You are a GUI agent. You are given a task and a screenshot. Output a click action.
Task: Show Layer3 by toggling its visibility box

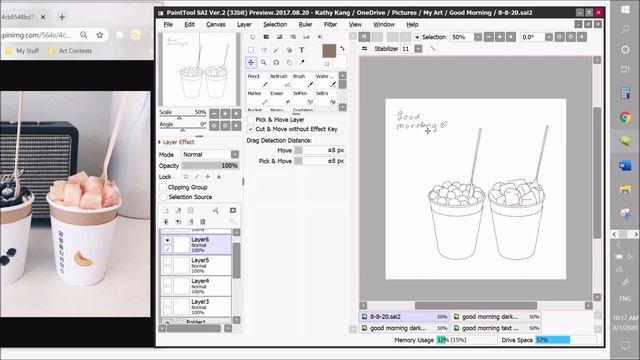(167, 303)
